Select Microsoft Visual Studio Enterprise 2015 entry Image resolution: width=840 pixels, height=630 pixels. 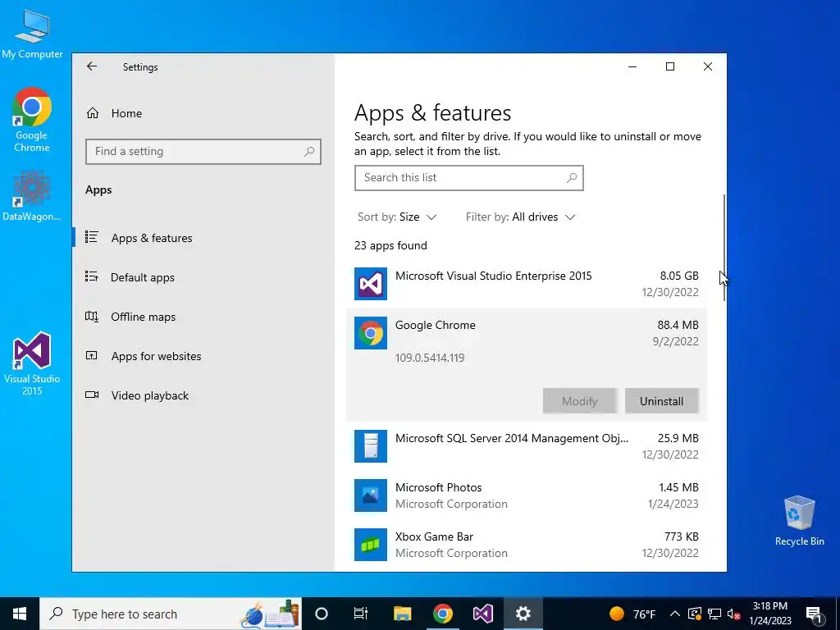pos(527,284)
